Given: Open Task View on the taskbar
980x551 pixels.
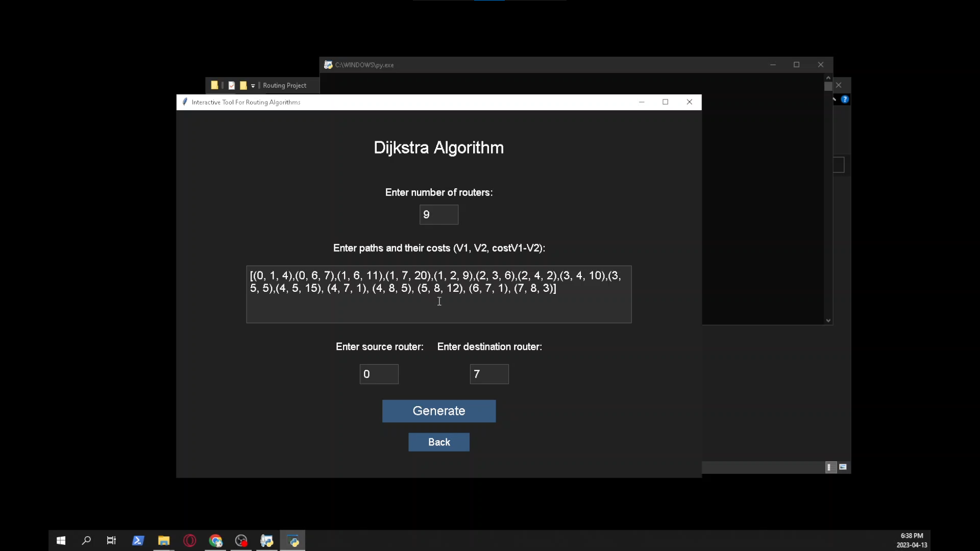Looking at the screenshot, I should tap(111, 540).
